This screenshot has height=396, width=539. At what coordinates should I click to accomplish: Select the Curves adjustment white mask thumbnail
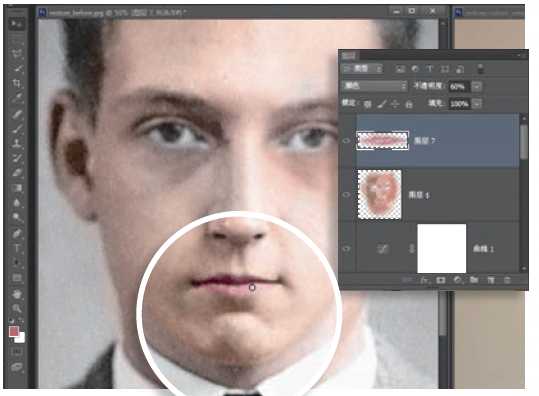441,248
